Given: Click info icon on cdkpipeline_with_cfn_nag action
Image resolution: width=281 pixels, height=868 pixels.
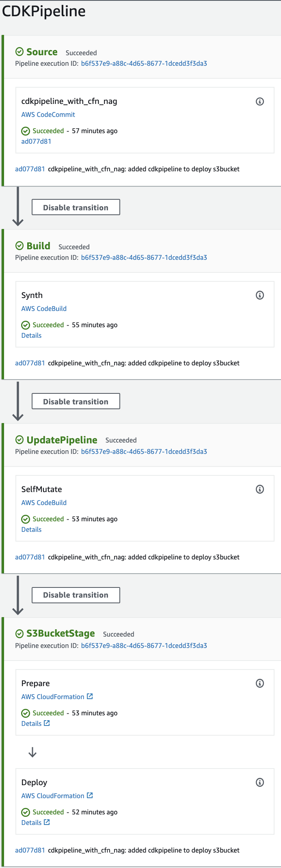Looking at the screenshot, I should [260, 101].
